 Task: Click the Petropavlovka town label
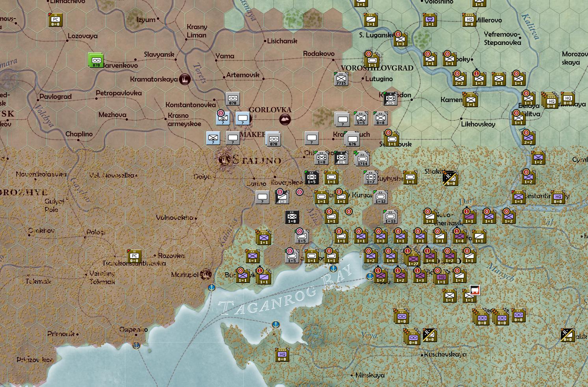(119, 93)
